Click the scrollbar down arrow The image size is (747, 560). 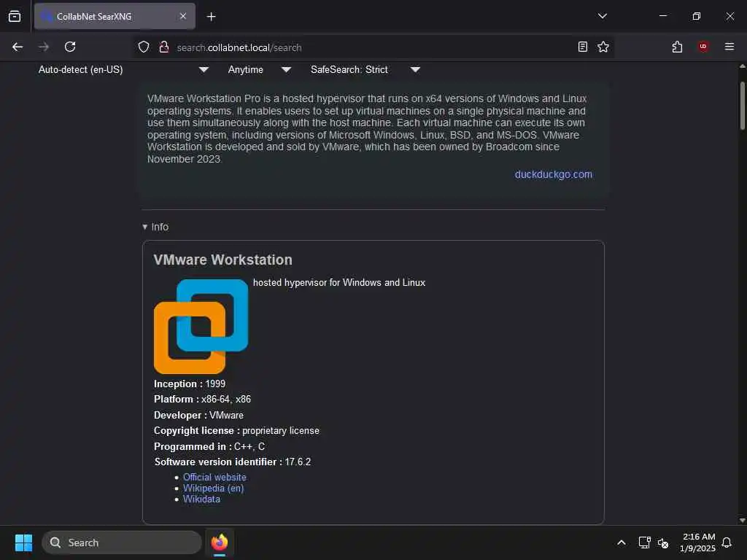tap(742, 520)
